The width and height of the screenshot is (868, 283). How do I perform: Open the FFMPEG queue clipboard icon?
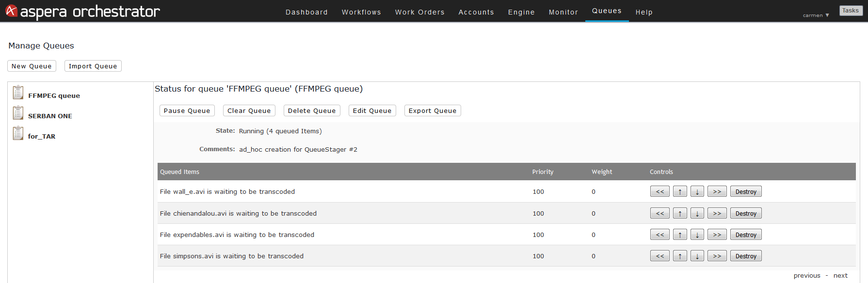pos(18,92)
